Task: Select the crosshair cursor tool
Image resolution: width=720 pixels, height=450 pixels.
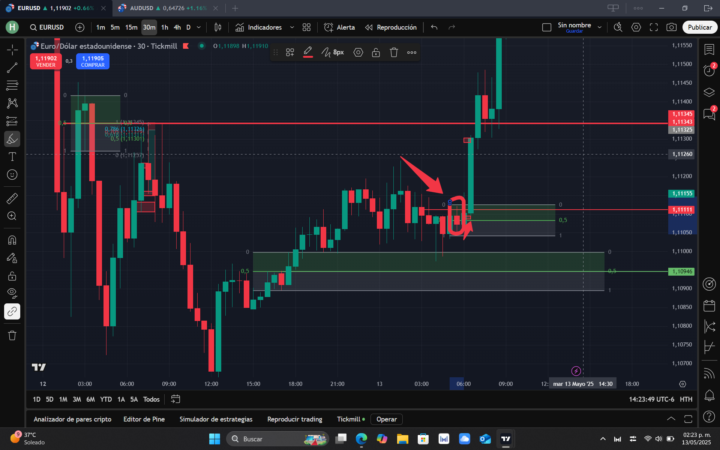Action: [x=12, y=49]
